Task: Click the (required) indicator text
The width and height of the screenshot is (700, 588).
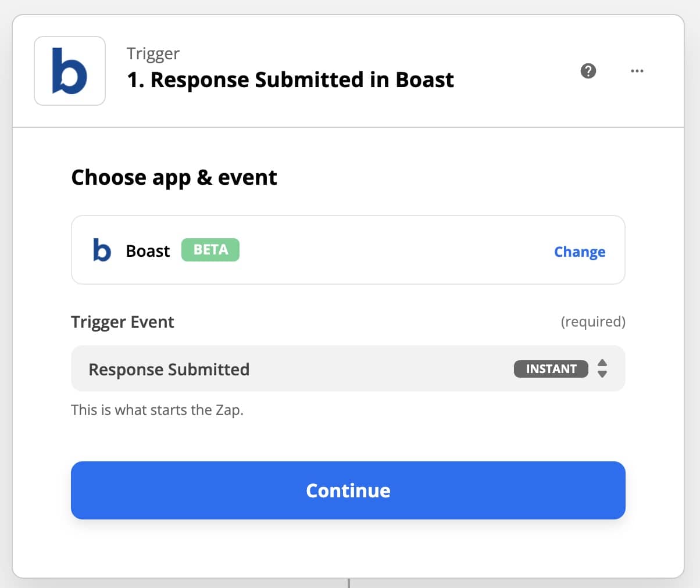Action: [592, 321]
